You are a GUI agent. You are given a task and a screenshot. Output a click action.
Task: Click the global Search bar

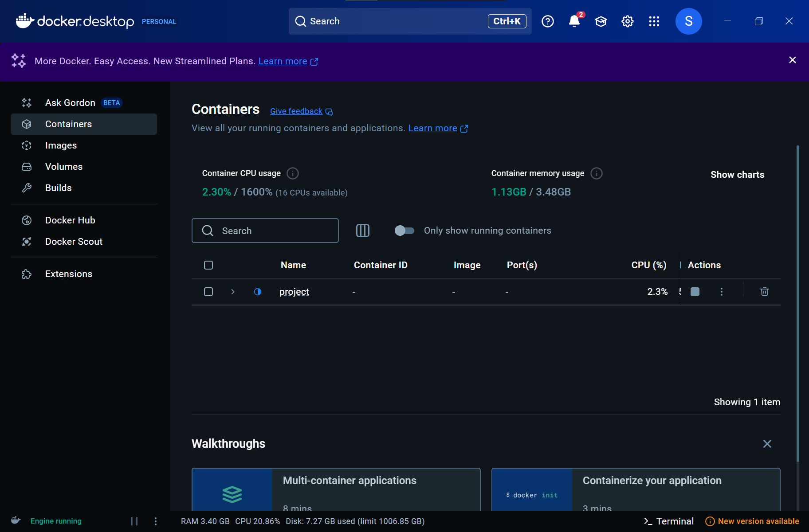pyautogui.click(x=410, y=21)
